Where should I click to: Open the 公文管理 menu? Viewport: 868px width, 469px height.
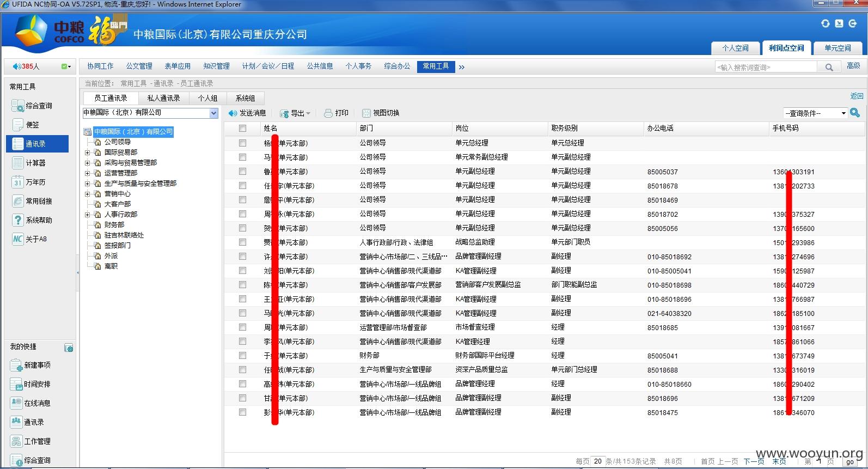point(139,66)
